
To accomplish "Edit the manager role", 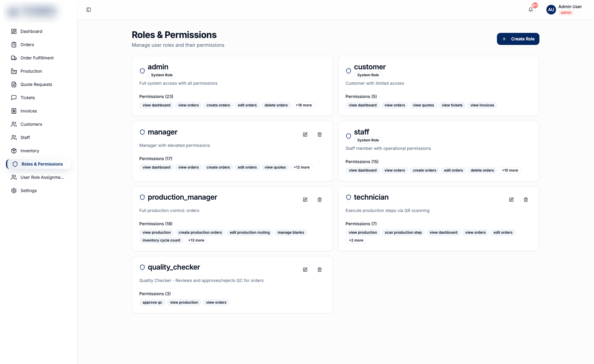I will (x=305, y=135).
